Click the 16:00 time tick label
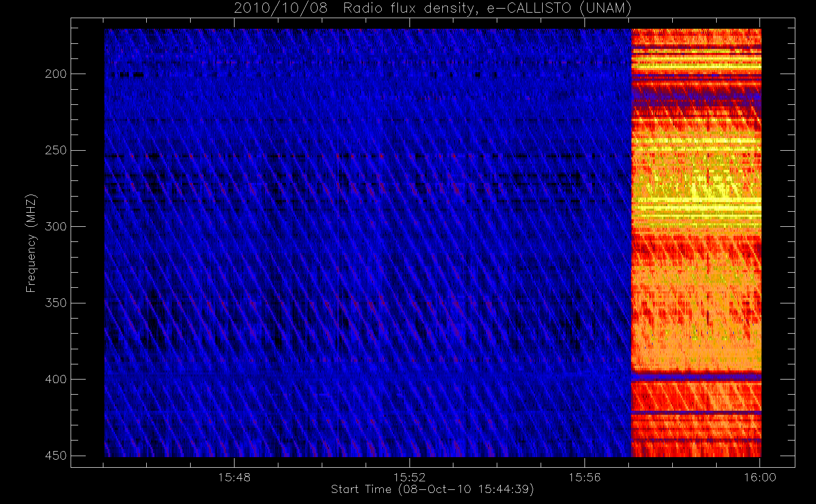Image resolution: width=816 pixels, height=504 pixels. click(760, 477)
